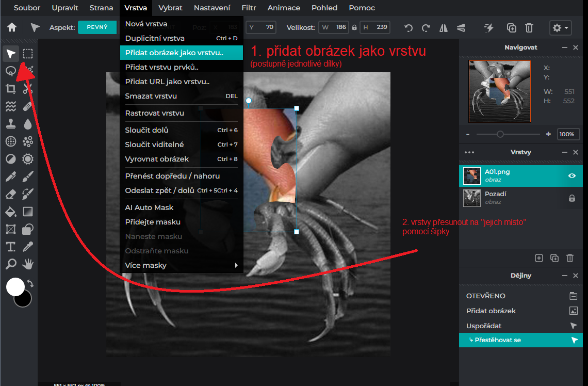The height and width of the screenshot is (386, 588).
Task: Open the Soubor menu
Action: coord(27,8)
